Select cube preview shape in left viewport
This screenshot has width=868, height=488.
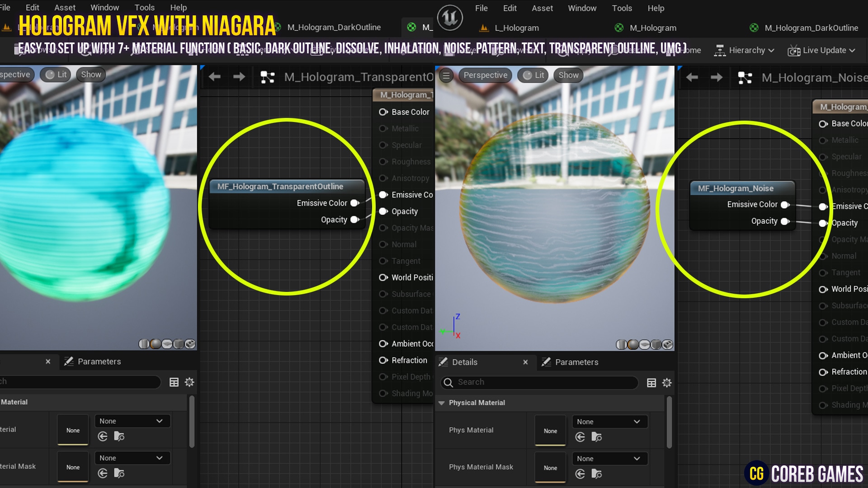pyautogui.click(x=179, y=344)
